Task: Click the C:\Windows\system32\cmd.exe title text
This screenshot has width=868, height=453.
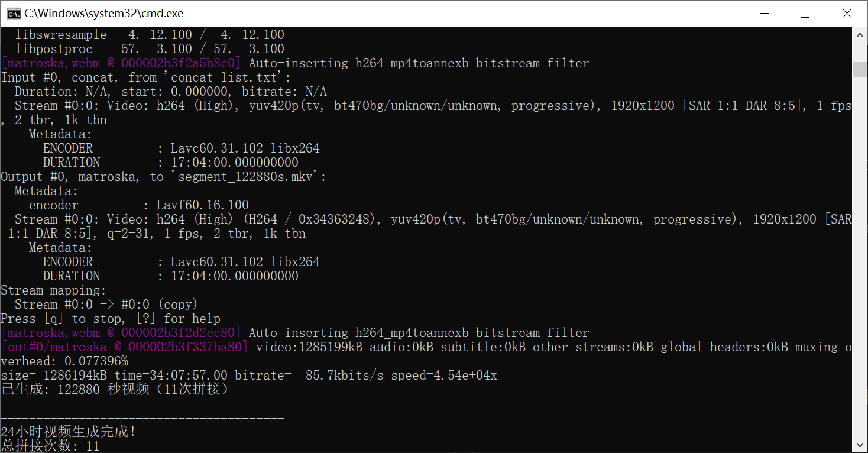Action: coord(104,13)
